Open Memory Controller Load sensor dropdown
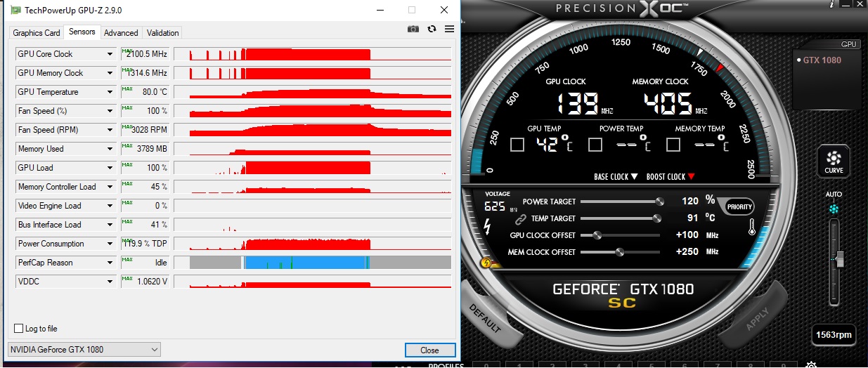 coord(110,187)
